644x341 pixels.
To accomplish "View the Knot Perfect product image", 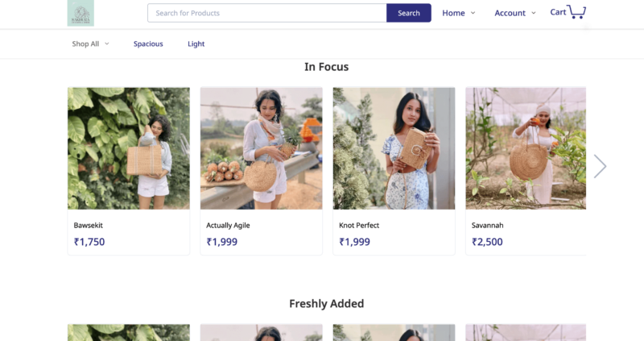I will [394, 148].
